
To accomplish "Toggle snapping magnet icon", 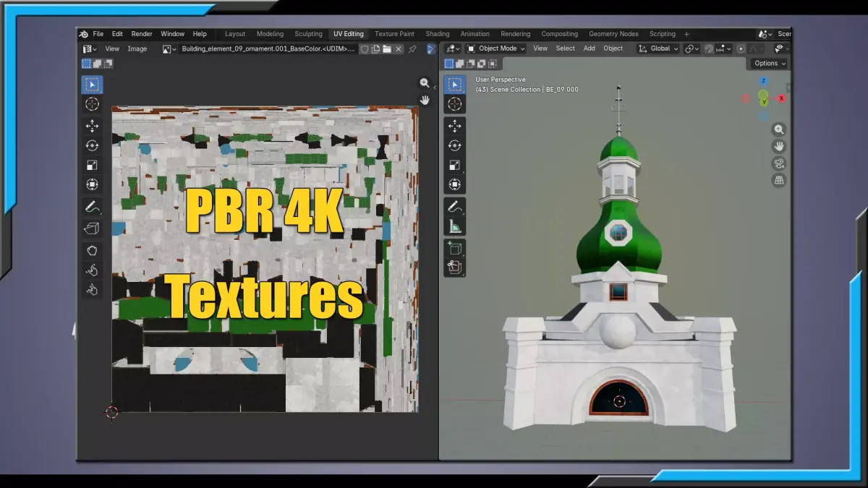I will [x=709, y=48].
